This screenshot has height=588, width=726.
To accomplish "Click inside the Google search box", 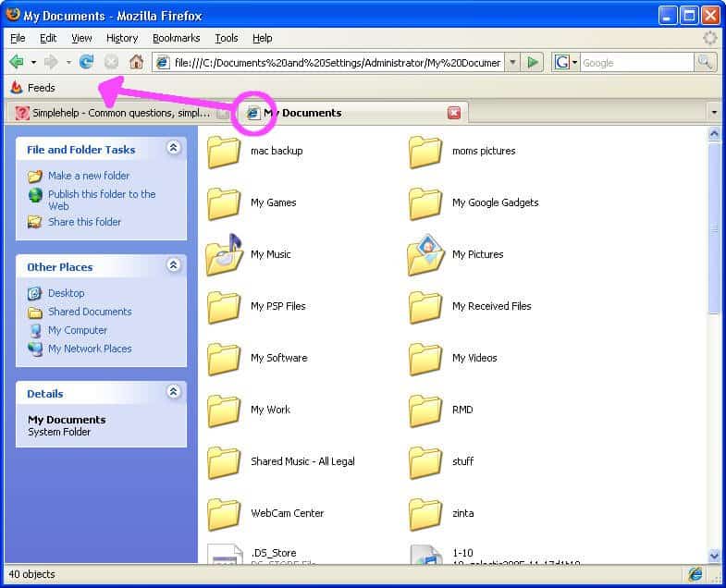I will 637,62.
